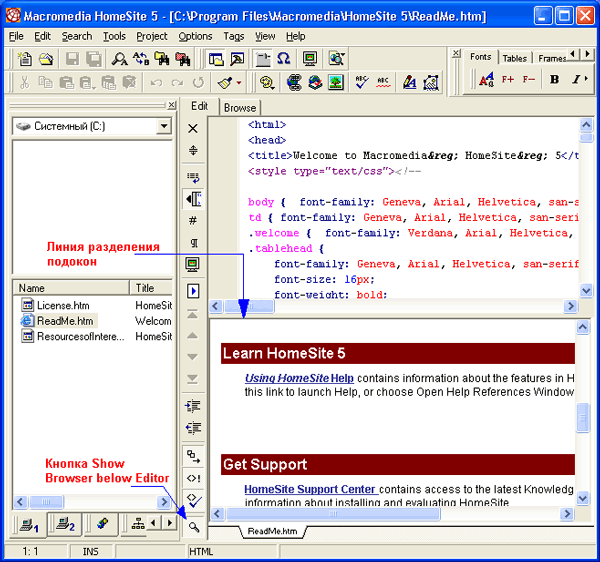The height and width of the screenshot is (562, 600).
Task: Click the spell check ABC checkmark icon
Action: [x=361, y=82]
